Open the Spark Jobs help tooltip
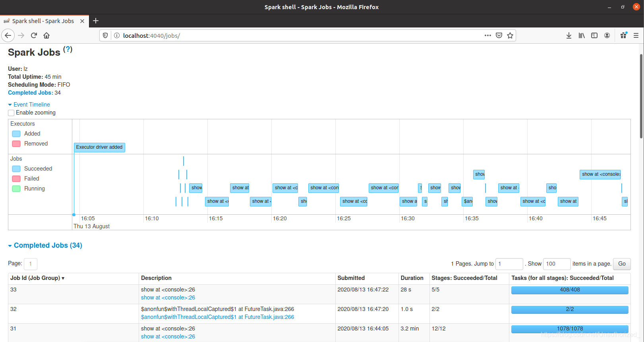The height and width of the screenshot is (342, 644). tap(68, 49)
